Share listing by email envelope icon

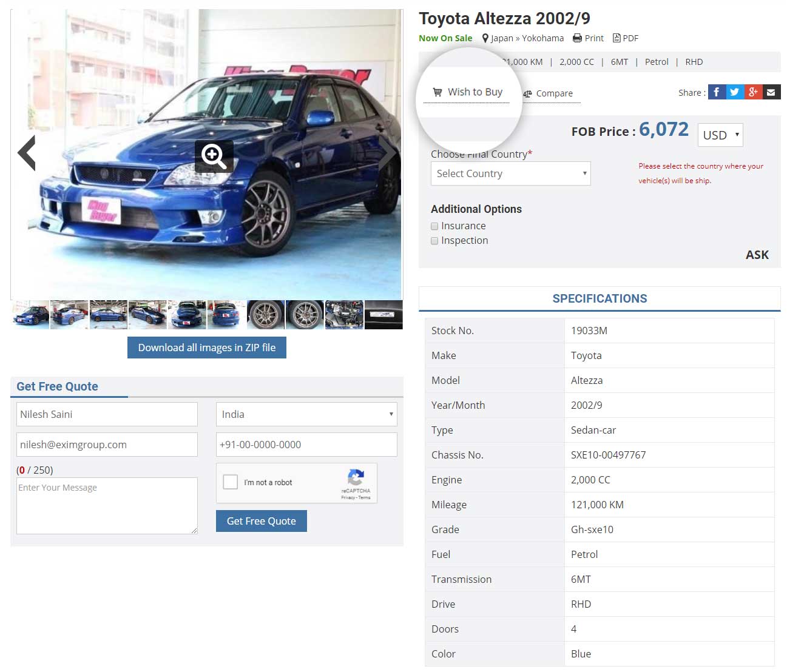[771, 92]
